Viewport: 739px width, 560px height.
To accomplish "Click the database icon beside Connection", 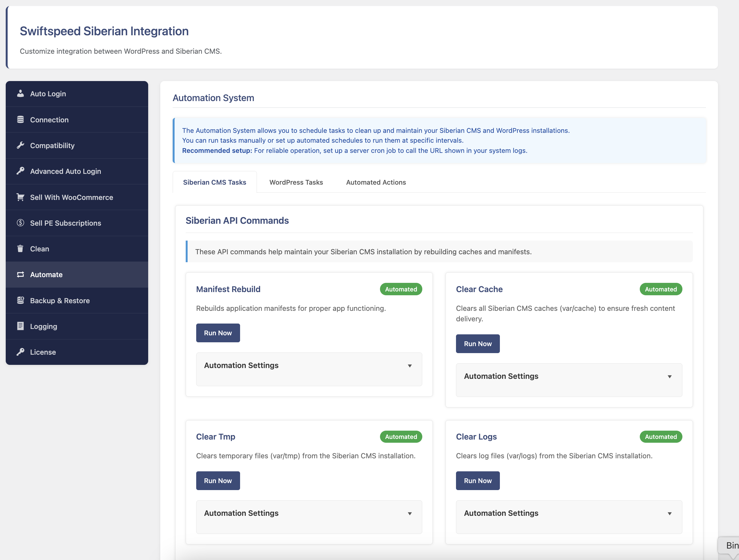I will (20, 120).
